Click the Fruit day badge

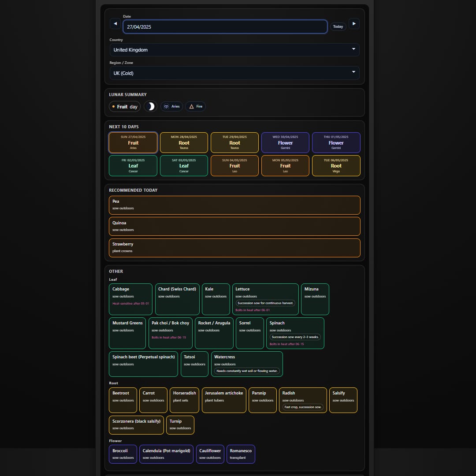pyautogui.click(x=124, y=107)
